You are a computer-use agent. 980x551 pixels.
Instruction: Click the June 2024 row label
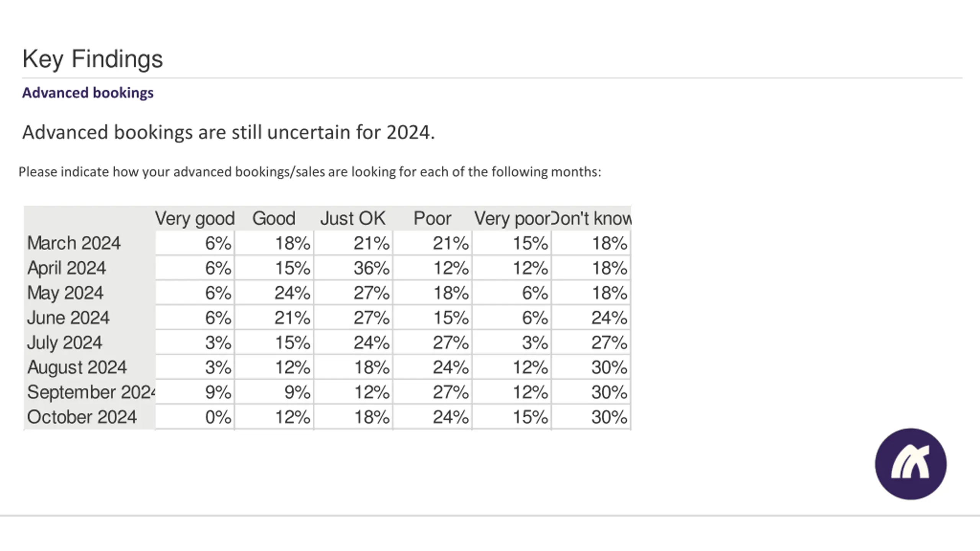coord(68,318)
